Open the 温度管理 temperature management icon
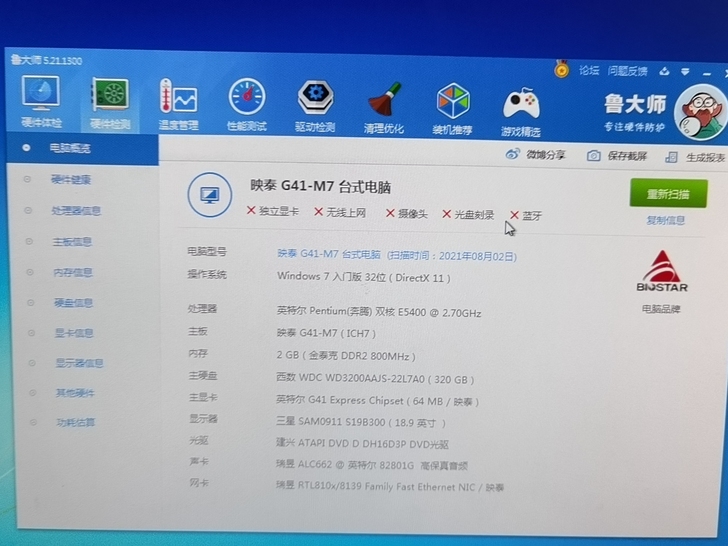Image resolution: width=728 pixels, height=546 pixels. [x=179, y=104]
